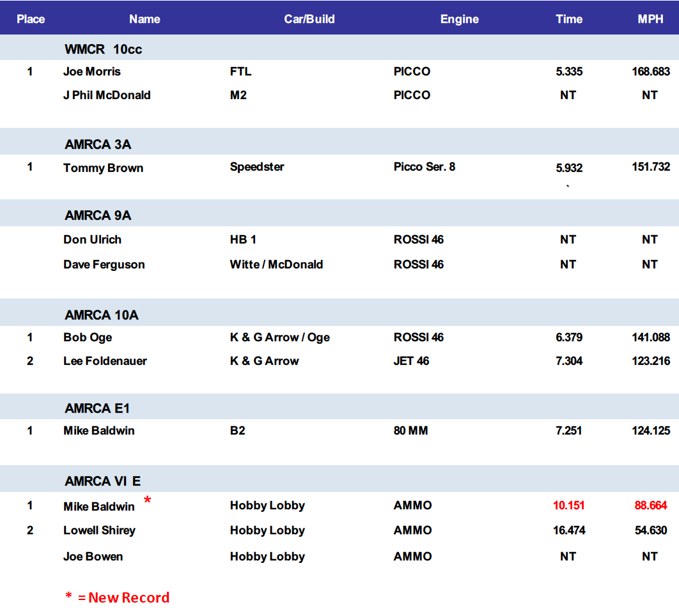Image resolution: width=679 pixels, height=616 pixels.
Task: Click Dave Ferguson's Witte / McDonald car
Action: 276,265
